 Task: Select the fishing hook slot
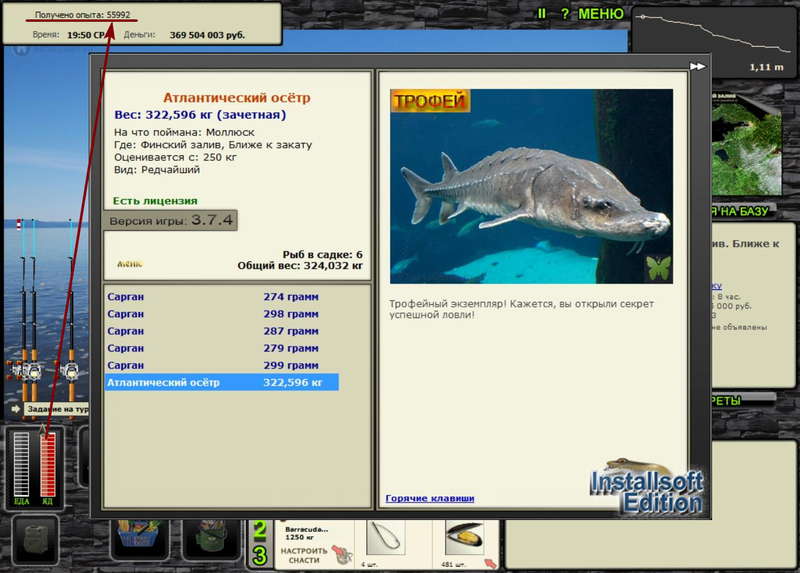pyautogui.click(x=386, y=538)
